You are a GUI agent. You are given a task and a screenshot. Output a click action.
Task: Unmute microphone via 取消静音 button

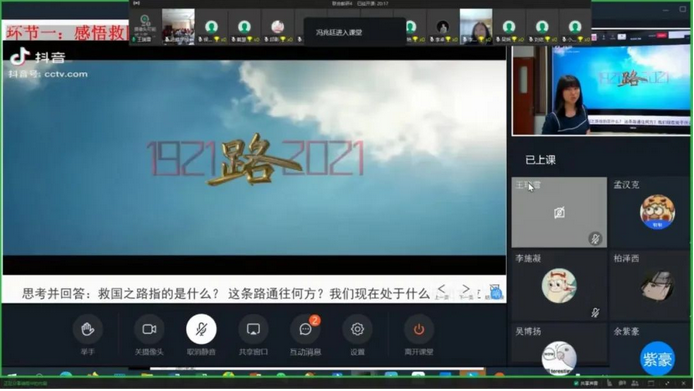(201, 329)
